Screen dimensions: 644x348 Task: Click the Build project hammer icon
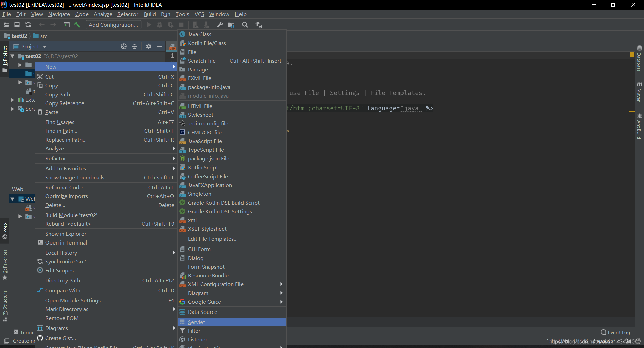(x=77, y=25)
